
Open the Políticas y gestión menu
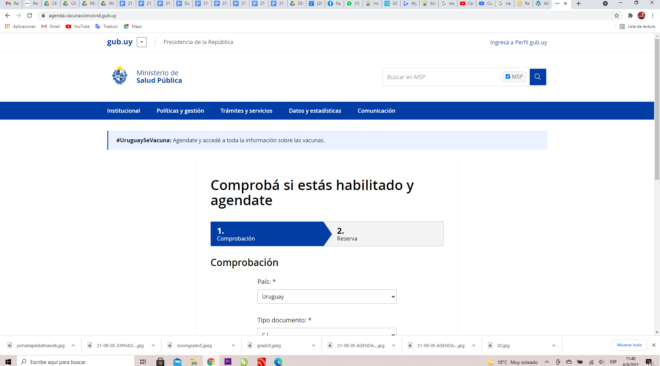(x=180, y=111)
